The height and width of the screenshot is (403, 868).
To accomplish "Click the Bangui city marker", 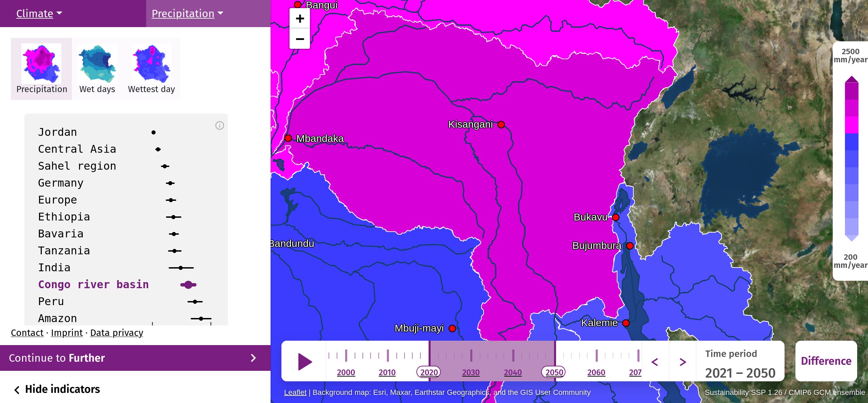I will 298,4.
